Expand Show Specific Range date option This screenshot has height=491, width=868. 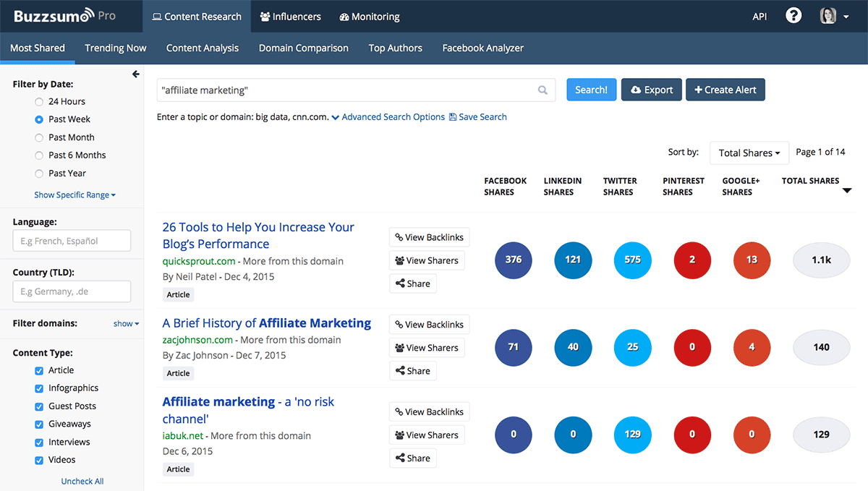[75, 195]
